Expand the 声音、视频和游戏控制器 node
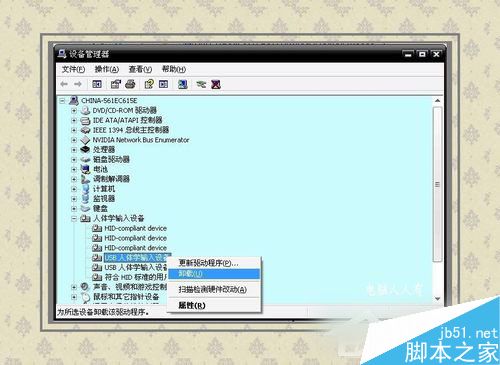Viewport: 500px width, 365px height. 74,287
